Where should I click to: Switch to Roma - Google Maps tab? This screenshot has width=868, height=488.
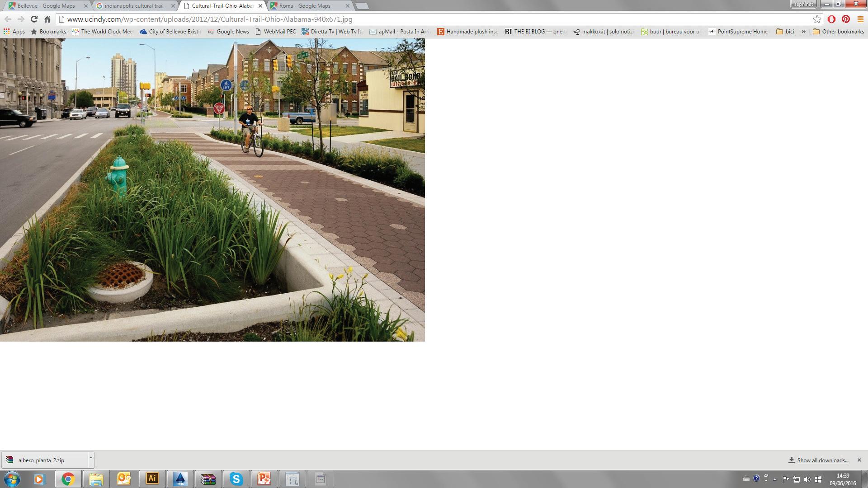[304, 6]
